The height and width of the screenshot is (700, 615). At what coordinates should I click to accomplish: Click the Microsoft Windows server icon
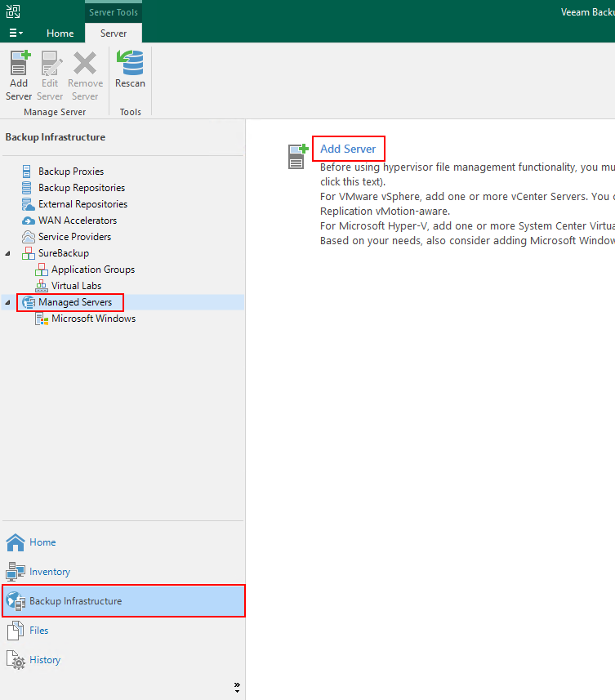tap(42, 319)
